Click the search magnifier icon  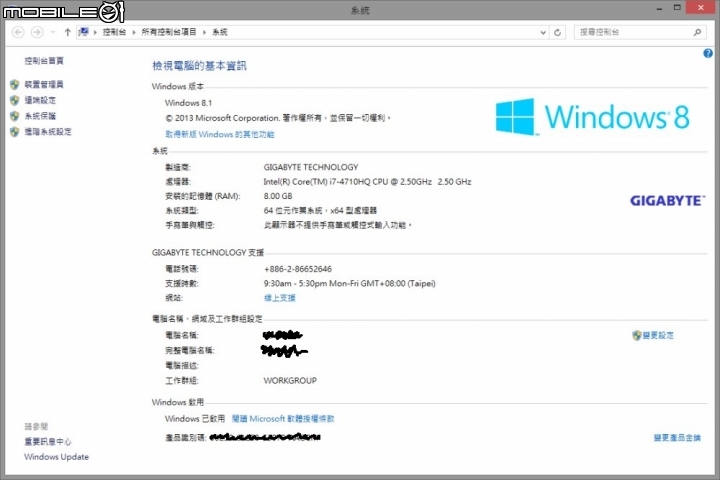[697, 32]
